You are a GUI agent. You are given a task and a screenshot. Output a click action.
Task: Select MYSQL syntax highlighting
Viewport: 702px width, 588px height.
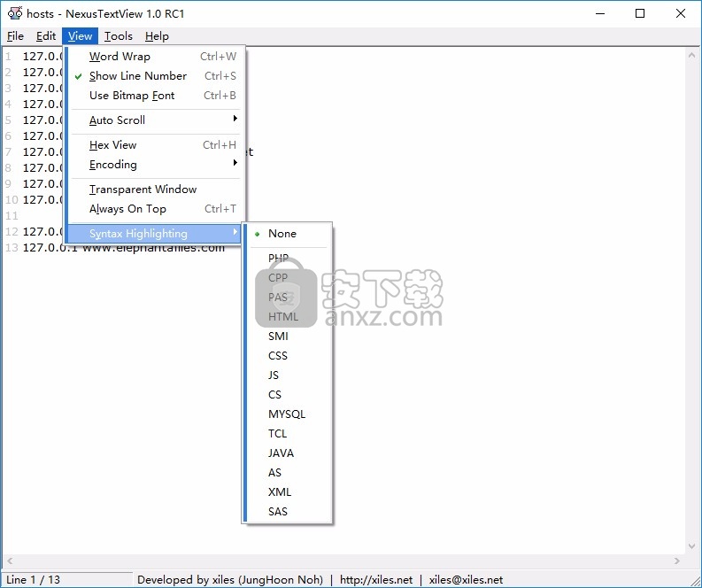click(x=289, y=414)
